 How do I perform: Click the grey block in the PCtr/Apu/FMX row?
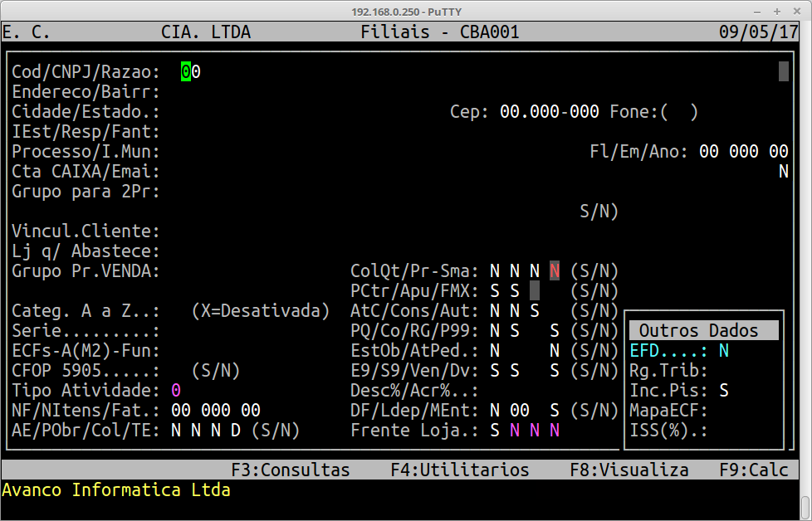tap(535, 291)
